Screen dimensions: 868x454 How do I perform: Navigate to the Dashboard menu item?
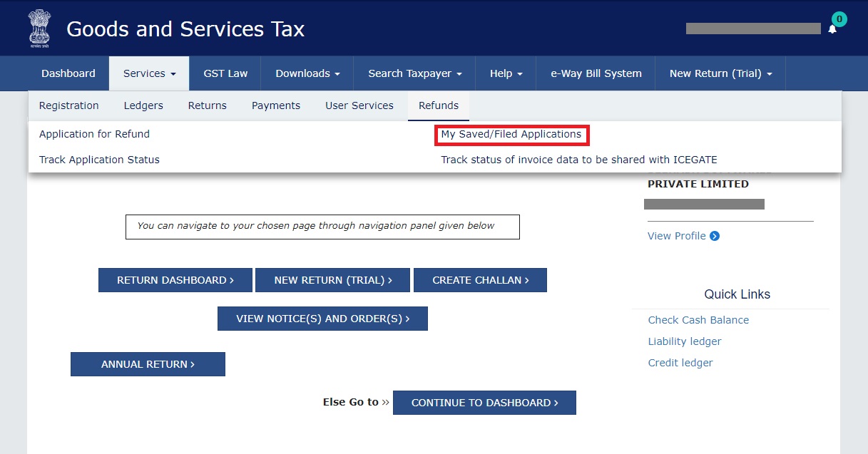pyautogui.click(x=68, y=73)
